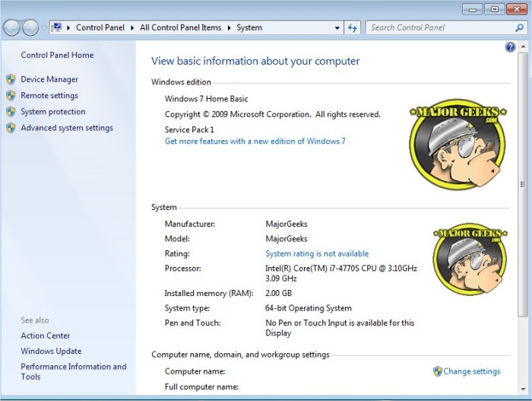Click the large MajorGeeks logo in Windows edition

tap(458, 144)
